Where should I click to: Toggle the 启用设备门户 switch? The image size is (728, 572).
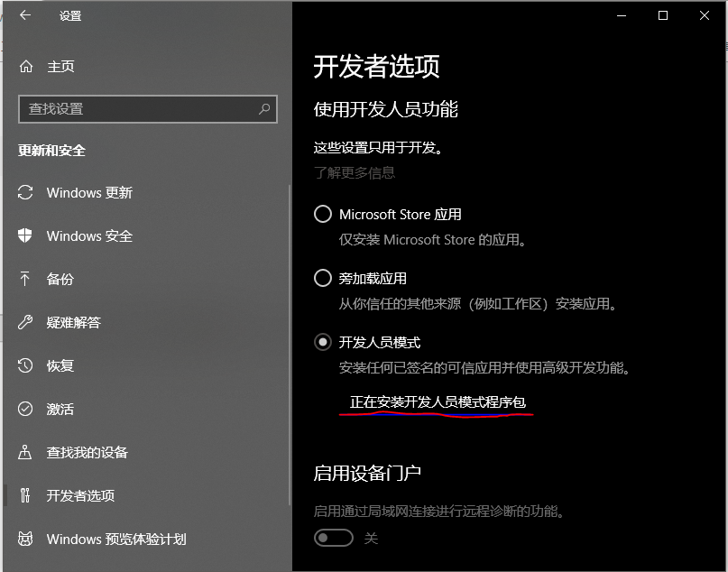point(334,538)
